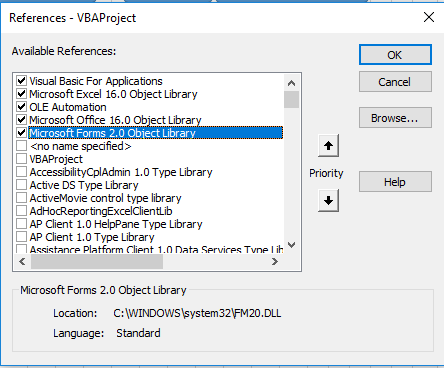This screenshot has height=368, width=444.
Task: Check the <no name specified> reference
Action: point(22,146)
